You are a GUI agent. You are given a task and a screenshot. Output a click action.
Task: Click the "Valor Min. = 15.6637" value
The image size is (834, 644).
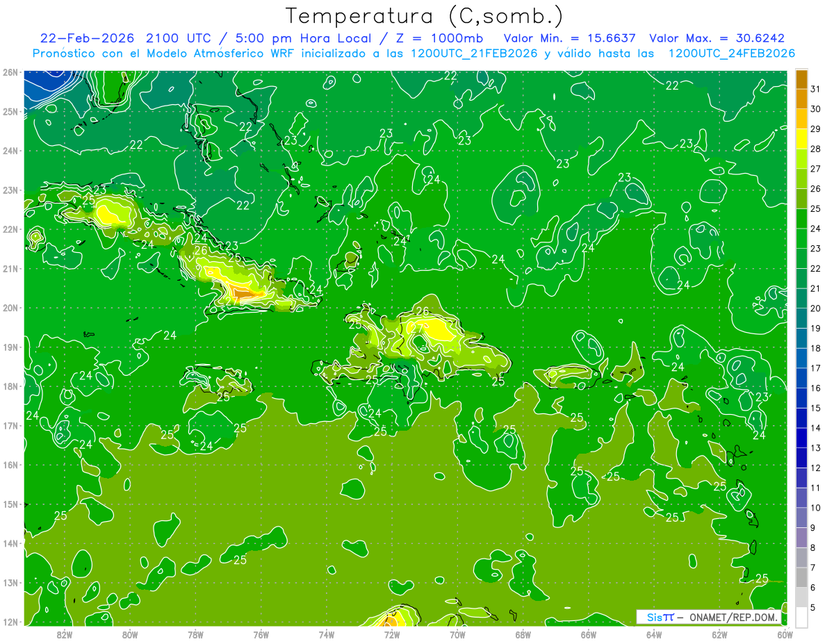571,38
